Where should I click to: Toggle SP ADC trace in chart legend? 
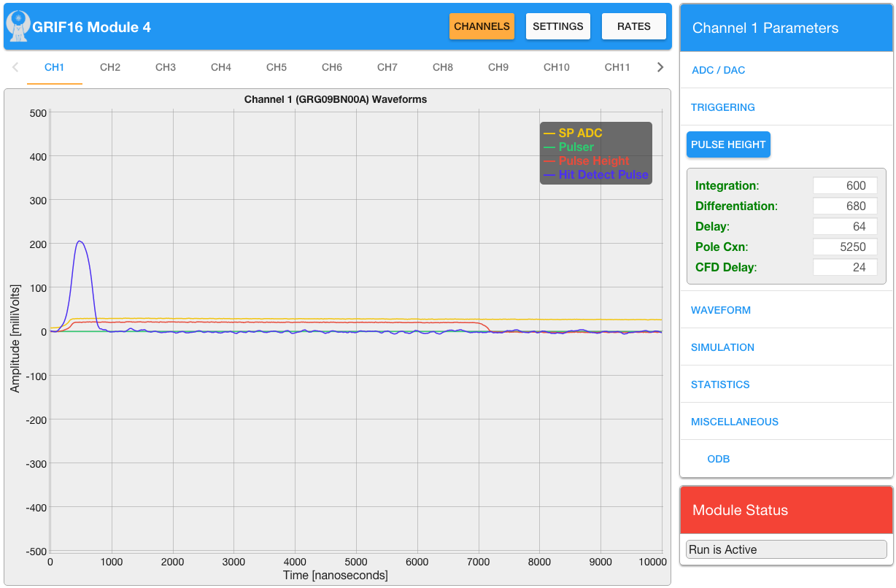[x=580, y=134]
